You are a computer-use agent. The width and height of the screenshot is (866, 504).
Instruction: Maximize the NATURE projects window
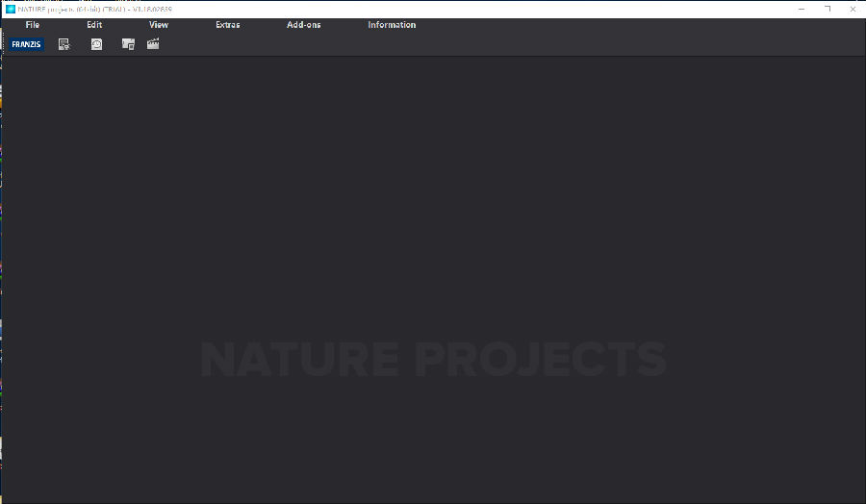click(827, 9)
